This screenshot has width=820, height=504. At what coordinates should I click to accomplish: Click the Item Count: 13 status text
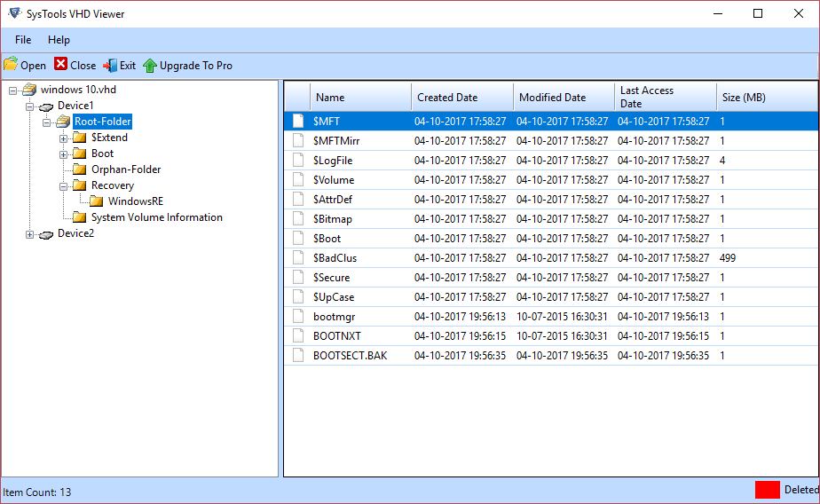coord(37,492)
